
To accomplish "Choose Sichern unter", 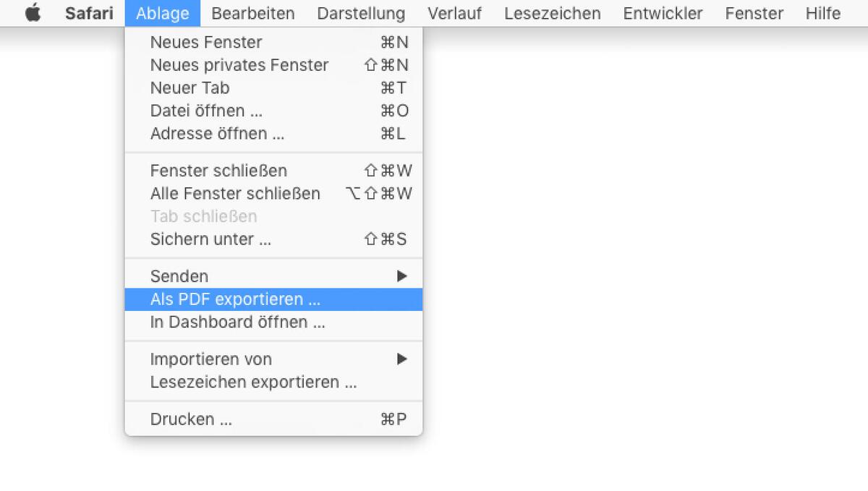I will 210,239.
